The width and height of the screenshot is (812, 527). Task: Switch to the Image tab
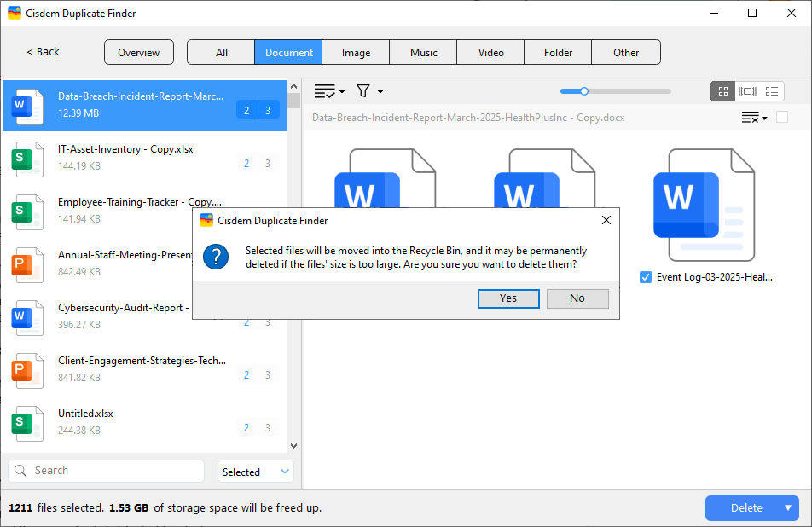point(355,52)
